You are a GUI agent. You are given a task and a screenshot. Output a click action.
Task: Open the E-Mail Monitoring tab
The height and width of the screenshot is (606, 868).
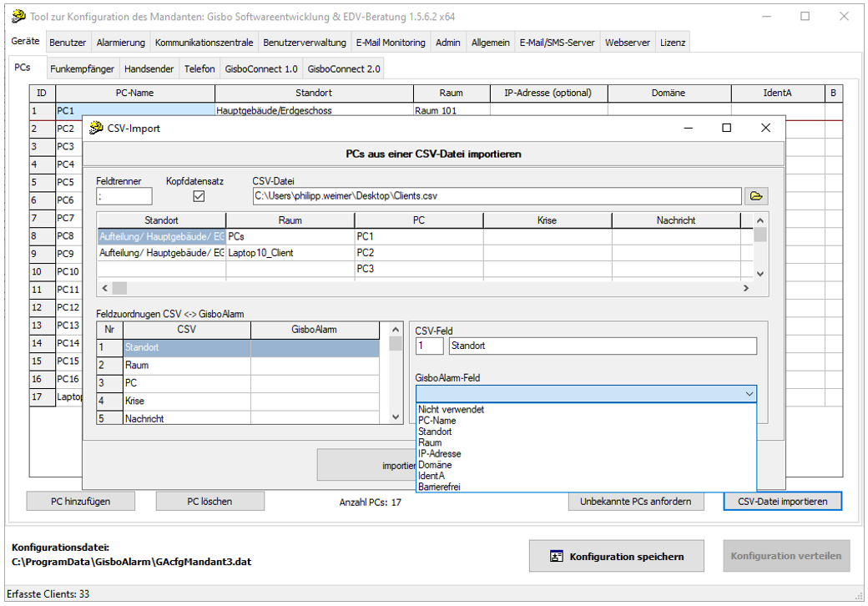pos(391,43)
